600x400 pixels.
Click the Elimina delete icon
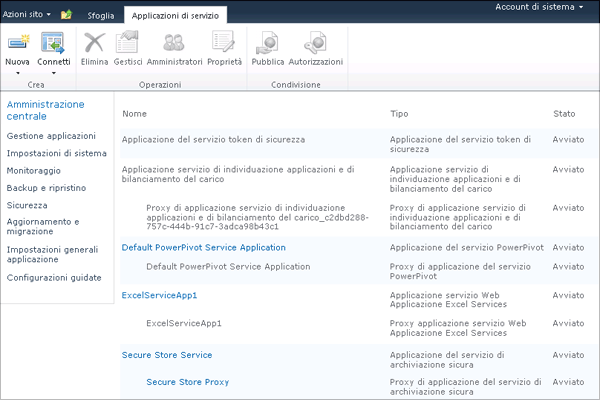click(x=94, y=42)
